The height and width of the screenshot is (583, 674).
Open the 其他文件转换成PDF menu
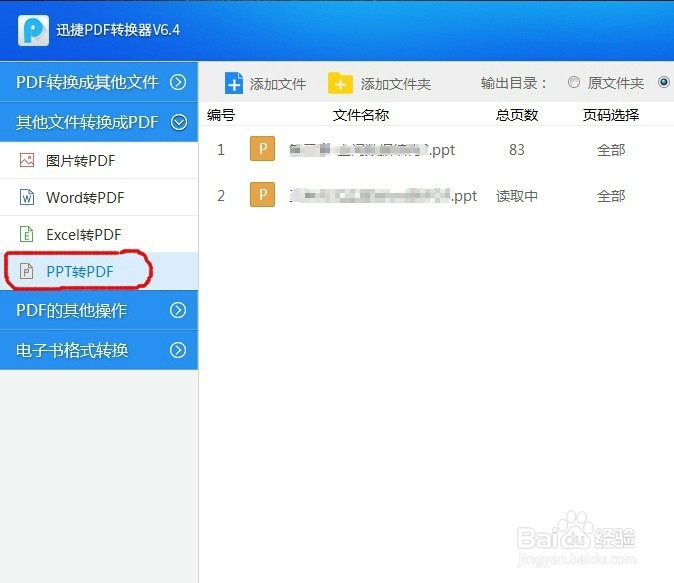pyautogui.click(x=99, y=122)
